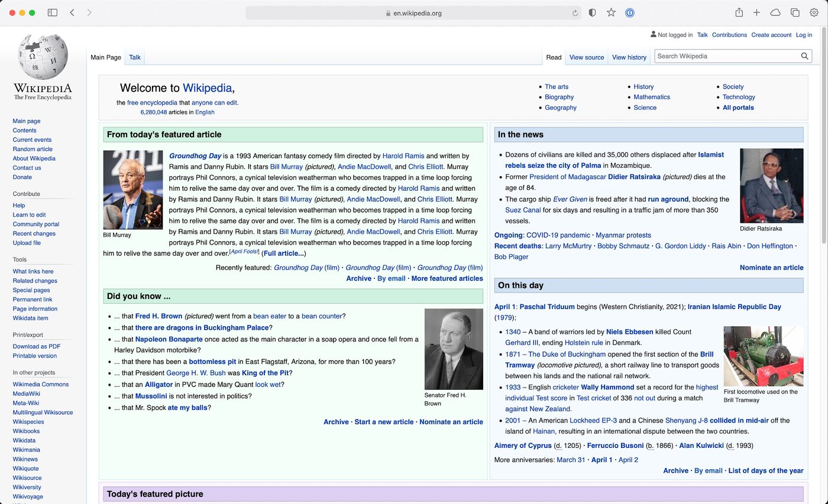Viewport: 828px width, 504px height.
Task: Click the Geography portal link
Action: click(561, 108)
